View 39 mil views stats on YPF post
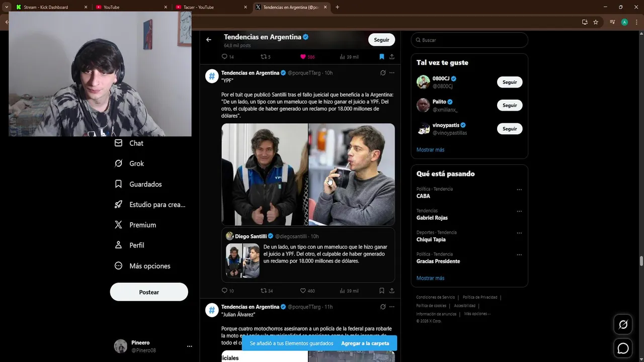This screenshot has width=644, height=362. (349, 291)
